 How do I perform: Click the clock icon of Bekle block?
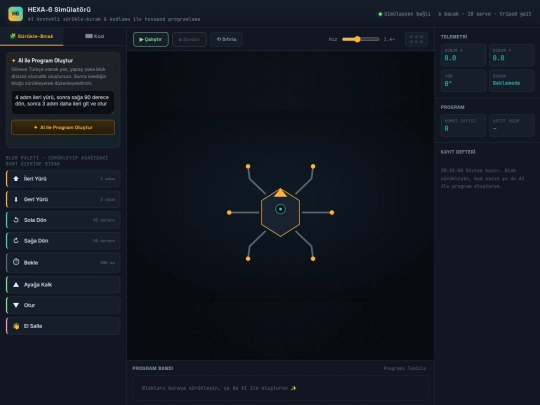(16, 262)
